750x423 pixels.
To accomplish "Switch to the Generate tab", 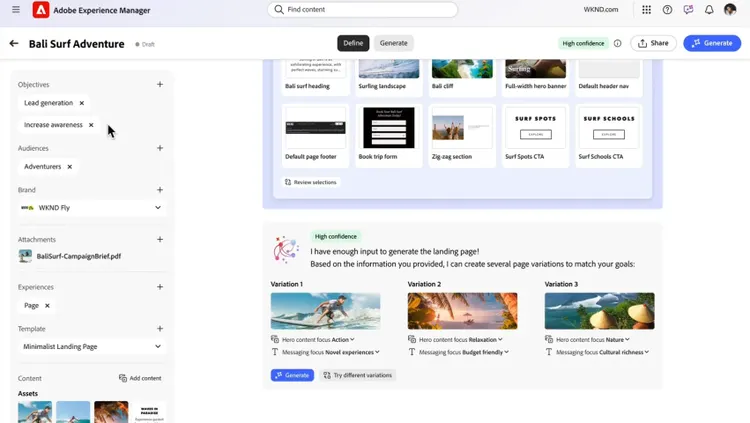I will pos(394,43).
